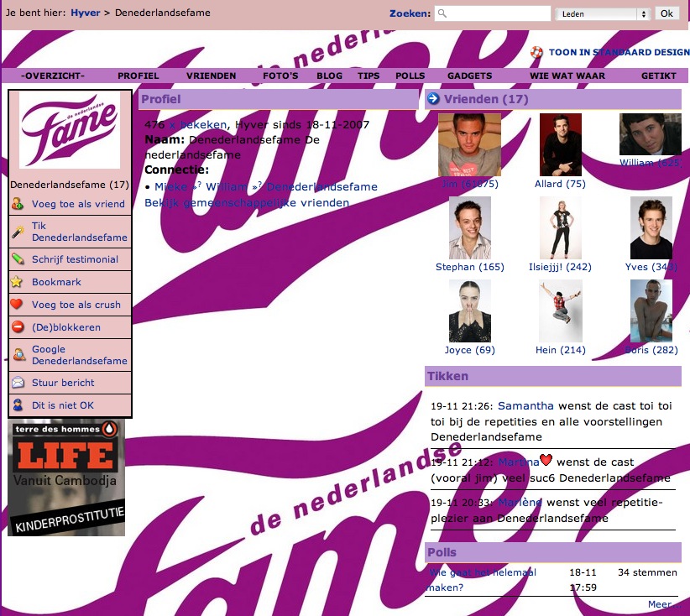
Task: Switch to the Profiel tab
Action: click(139, 76)
